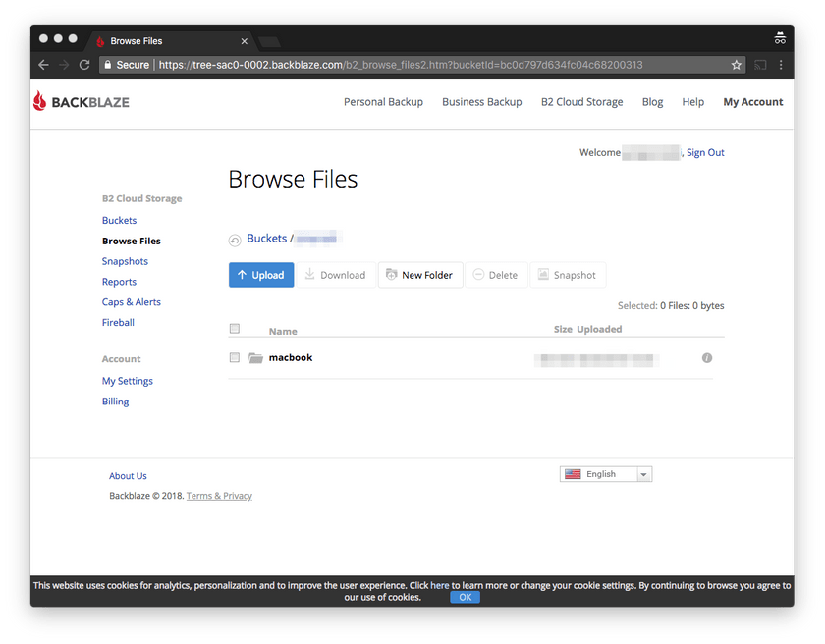Open the macbook folder name

tap(291, 357)
